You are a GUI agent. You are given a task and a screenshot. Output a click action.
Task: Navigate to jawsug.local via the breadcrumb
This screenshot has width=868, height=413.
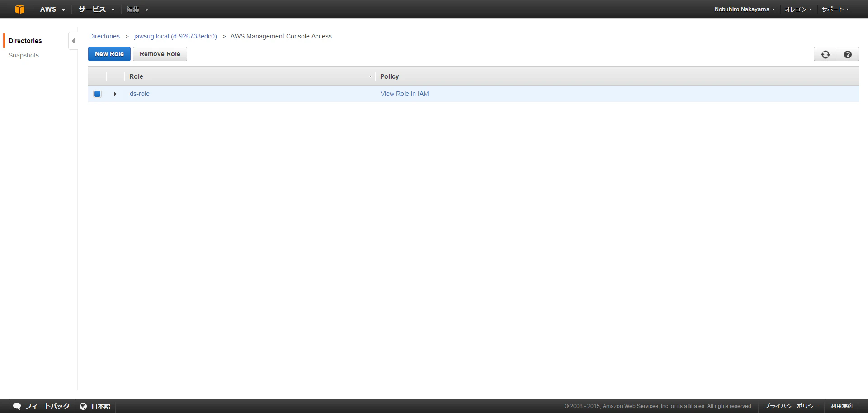tap(175, 36)
